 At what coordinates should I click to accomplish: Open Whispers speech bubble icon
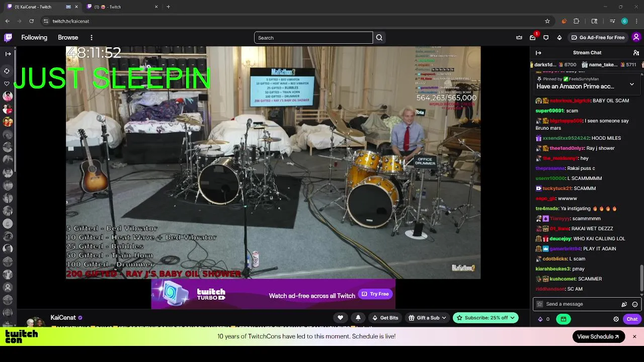[x=546, y=38]
